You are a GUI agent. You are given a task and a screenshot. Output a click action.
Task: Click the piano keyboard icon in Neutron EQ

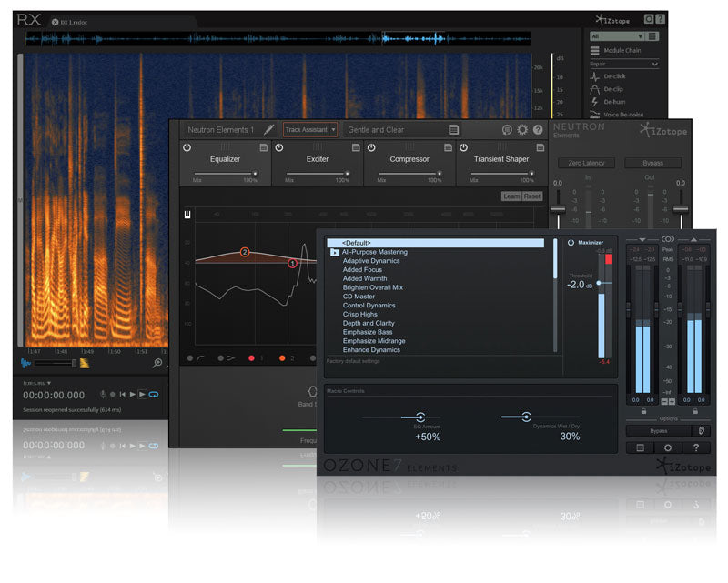click(x=187, y=214)
